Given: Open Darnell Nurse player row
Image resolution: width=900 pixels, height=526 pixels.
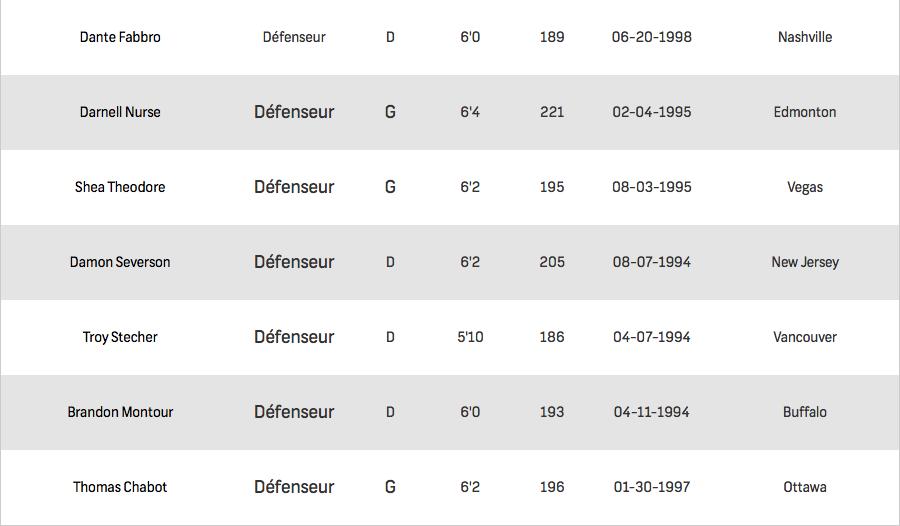Looking at the screenshot, I should tap(450, 112).
